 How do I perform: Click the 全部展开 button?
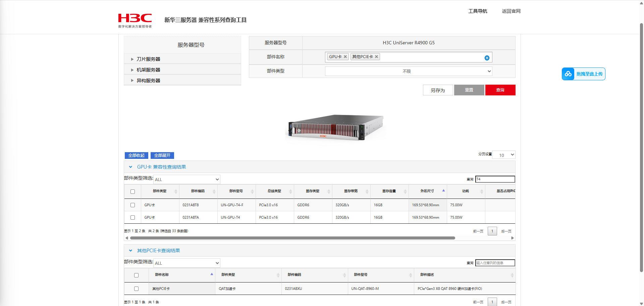162,156
